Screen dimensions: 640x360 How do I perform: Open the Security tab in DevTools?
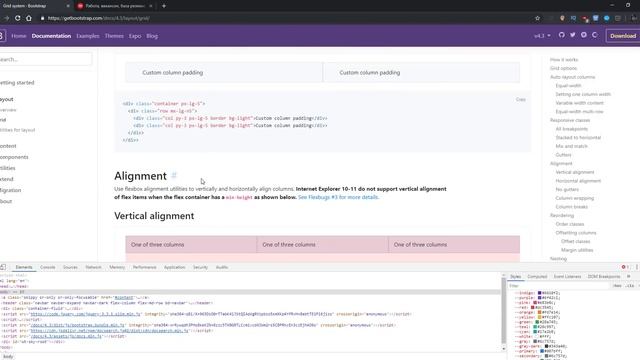[x=200, y=267]
